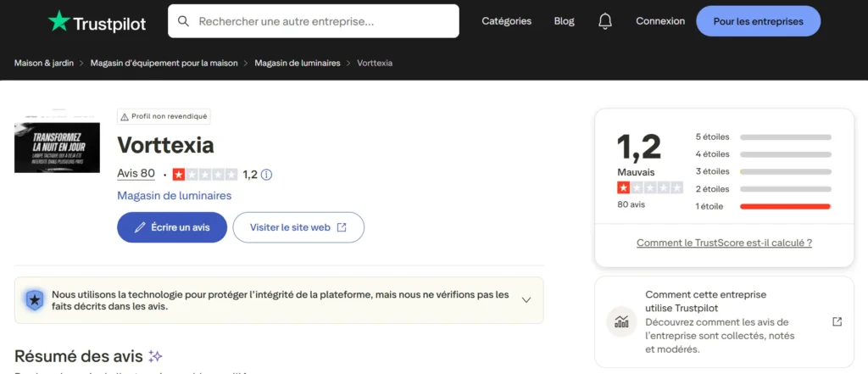Screen dimensions: 868x374
Task: Open the Blog menu item
Action: pos(564,21)
